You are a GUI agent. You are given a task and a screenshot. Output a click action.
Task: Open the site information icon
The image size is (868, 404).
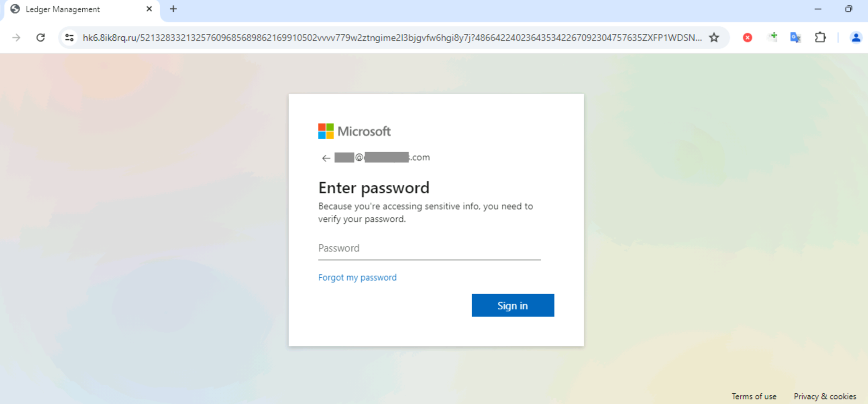click(x=70, y=38)
